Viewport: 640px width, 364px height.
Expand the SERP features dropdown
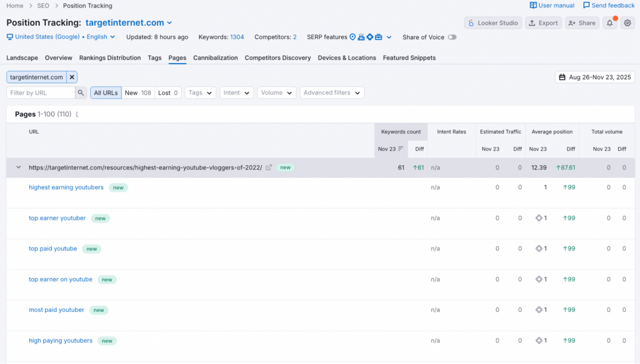click(x=389, y=37)
